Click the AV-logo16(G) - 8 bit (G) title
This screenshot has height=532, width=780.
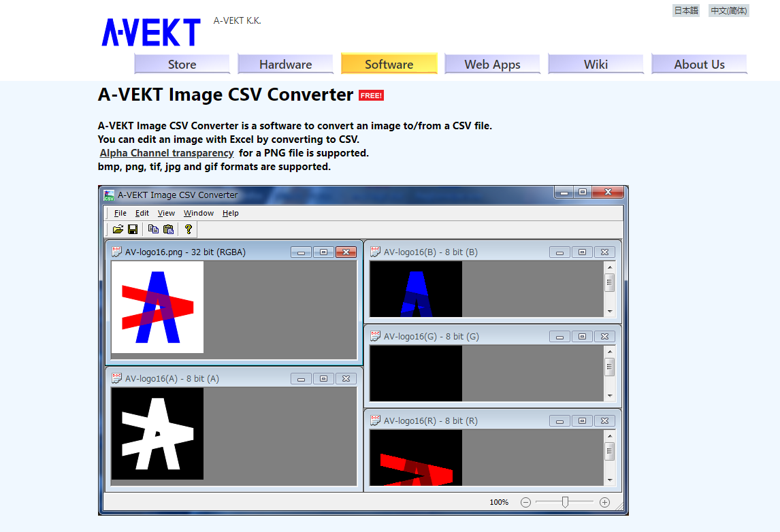[432, 336]
